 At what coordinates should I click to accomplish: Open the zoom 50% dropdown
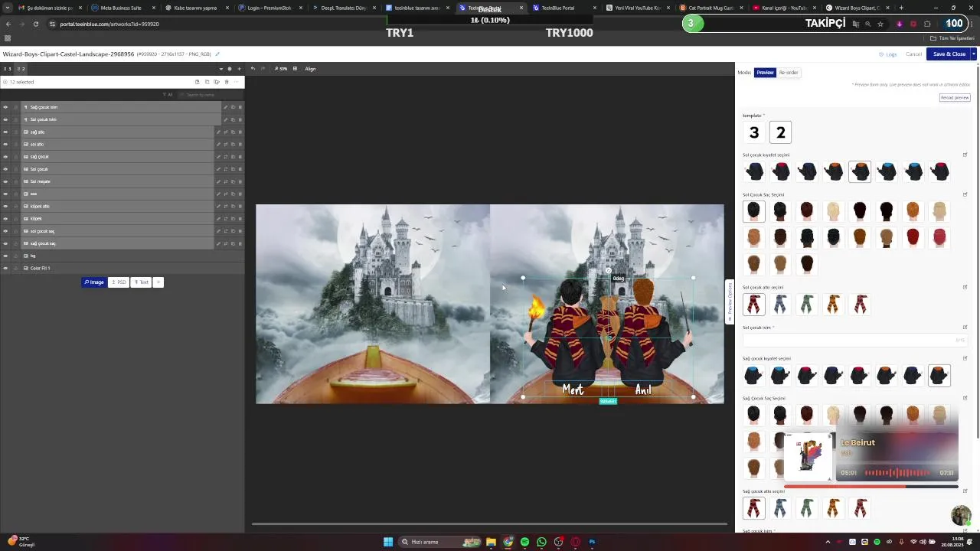(x=281, y=69)
